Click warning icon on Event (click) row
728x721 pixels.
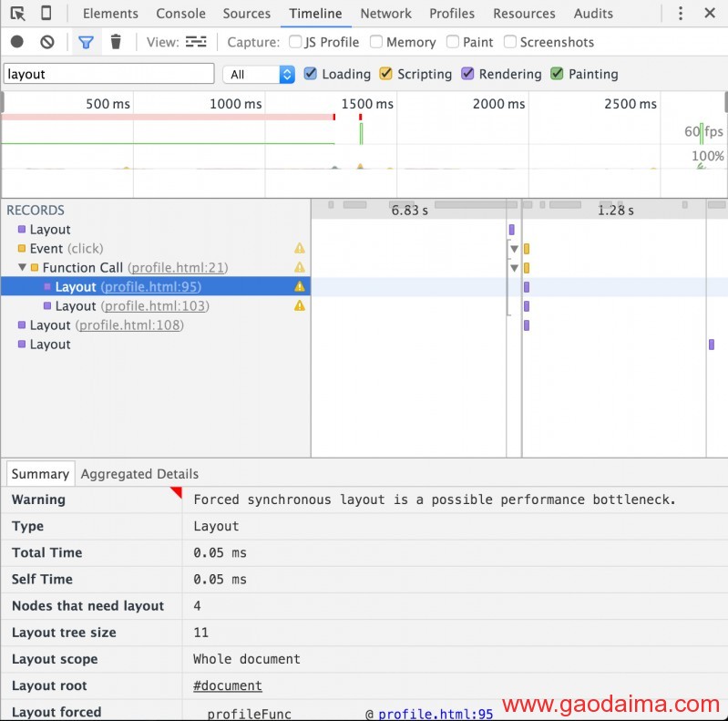click(x=300, y=249)
